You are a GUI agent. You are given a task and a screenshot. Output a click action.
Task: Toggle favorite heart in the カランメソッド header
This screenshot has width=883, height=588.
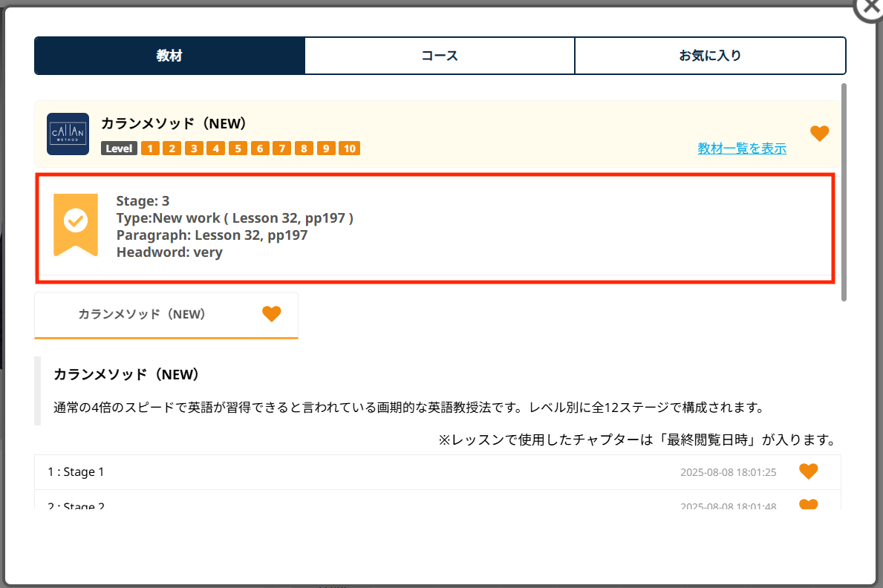[x=819, y=134]
